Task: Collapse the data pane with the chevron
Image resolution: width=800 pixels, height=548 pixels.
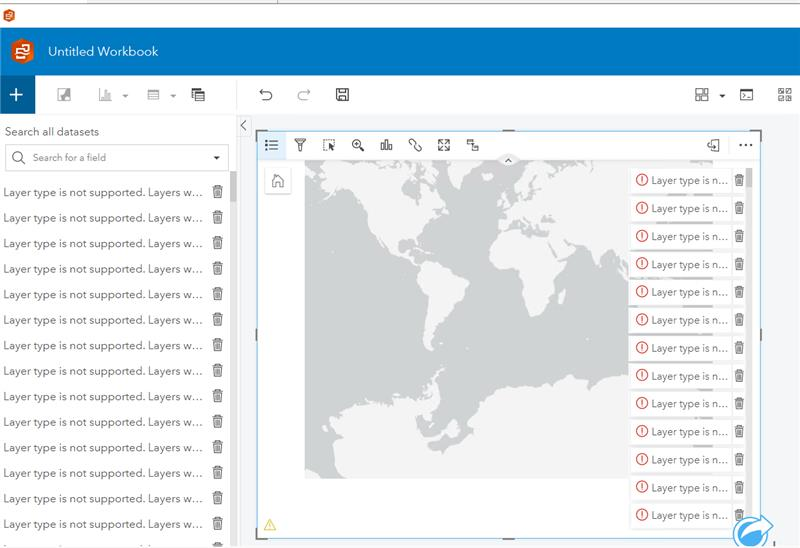Action: click(x=244, y=125)
